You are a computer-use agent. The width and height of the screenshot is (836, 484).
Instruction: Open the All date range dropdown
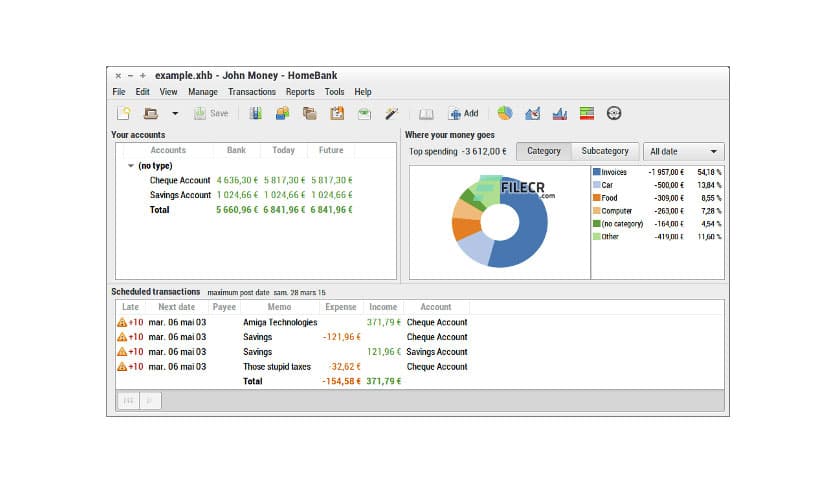(x=684, y=151)
